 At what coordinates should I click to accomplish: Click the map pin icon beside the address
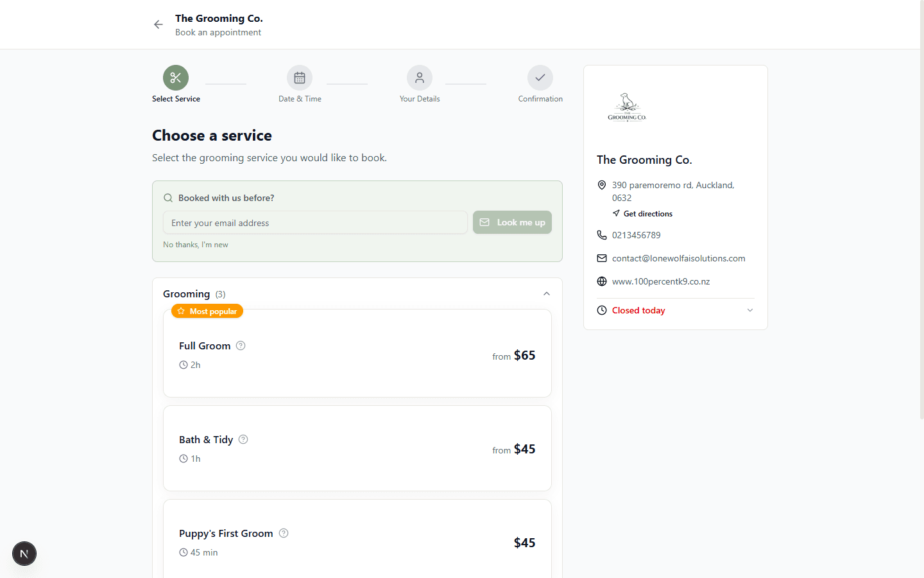click(x=601, y=185)
